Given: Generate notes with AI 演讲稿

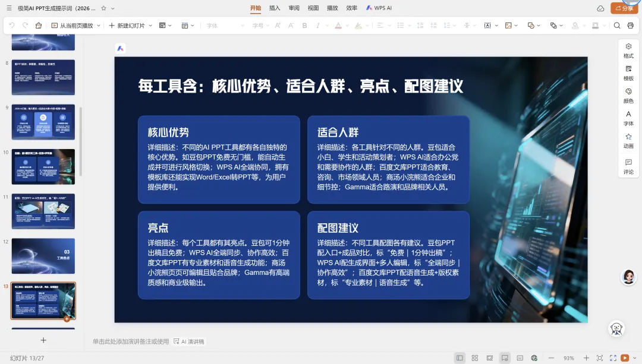Looking at the screenshot, I should point(189,341).
